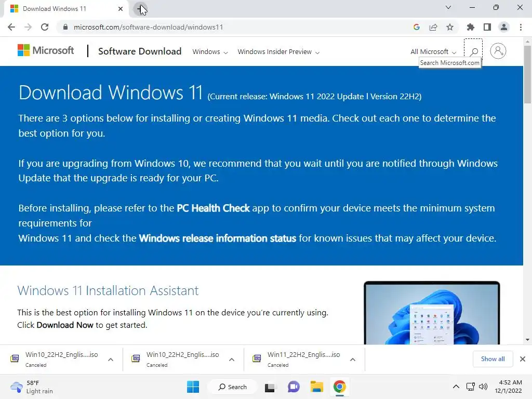532x399 pixels.
Task: Click the Microsoft logo
Action: tap(46, 50)
